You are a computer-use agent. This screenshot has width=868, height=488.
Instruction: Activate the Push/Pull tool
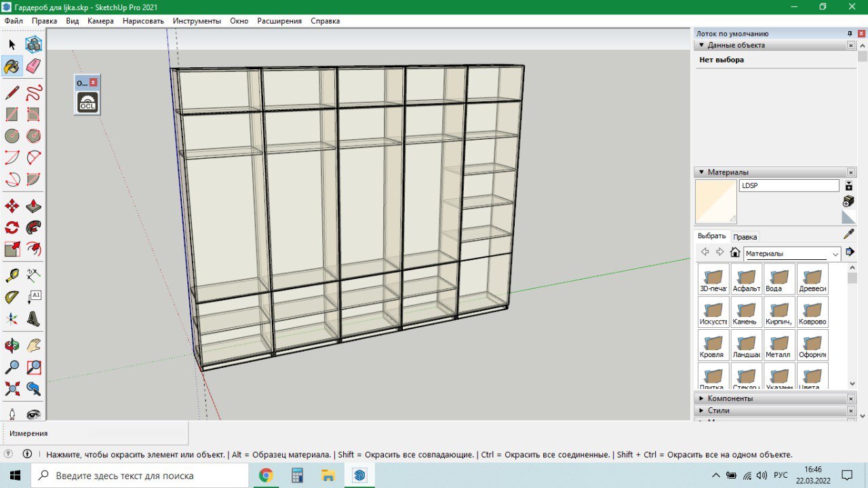pyautogui.click(x=33, y=206)
